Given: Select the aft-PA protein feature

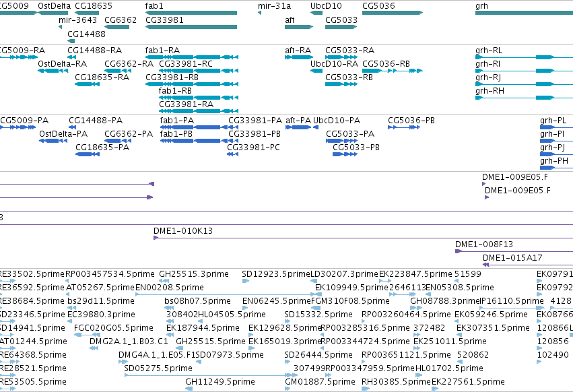Looking at the screenshot, I should [298, 127].
